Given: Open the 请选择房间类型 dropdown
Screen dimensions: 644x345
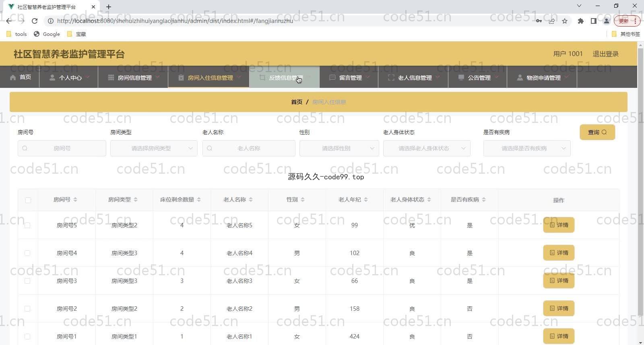Looking at the screenshot, I should 154,148.
